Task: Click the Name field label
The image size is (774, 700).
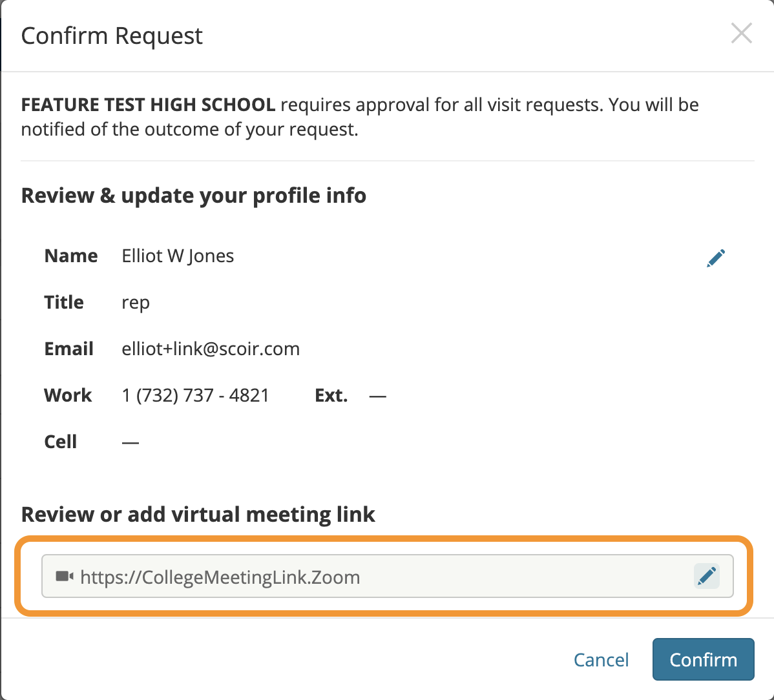Action: [x=71, y=256]
